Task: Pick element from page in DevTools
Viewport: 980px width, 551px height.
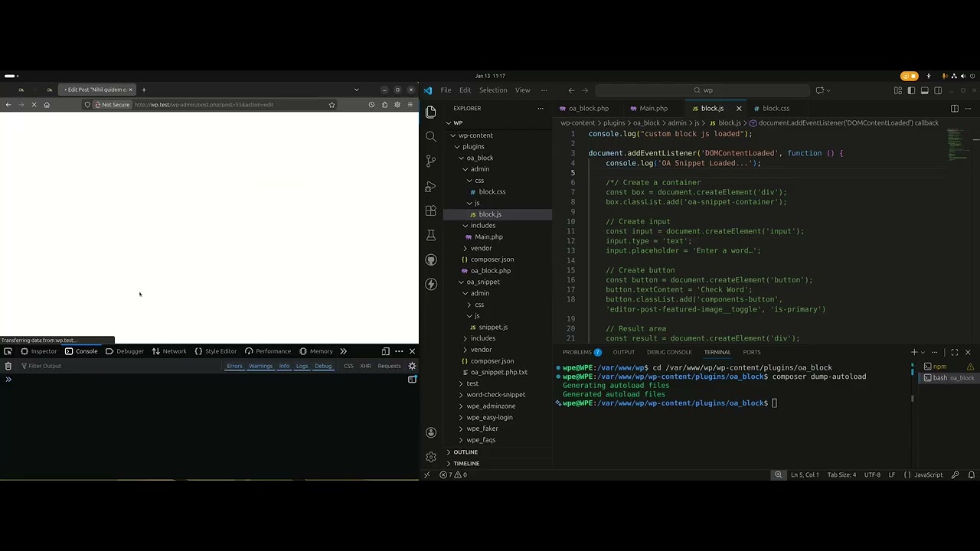Action: pos(8,351)
